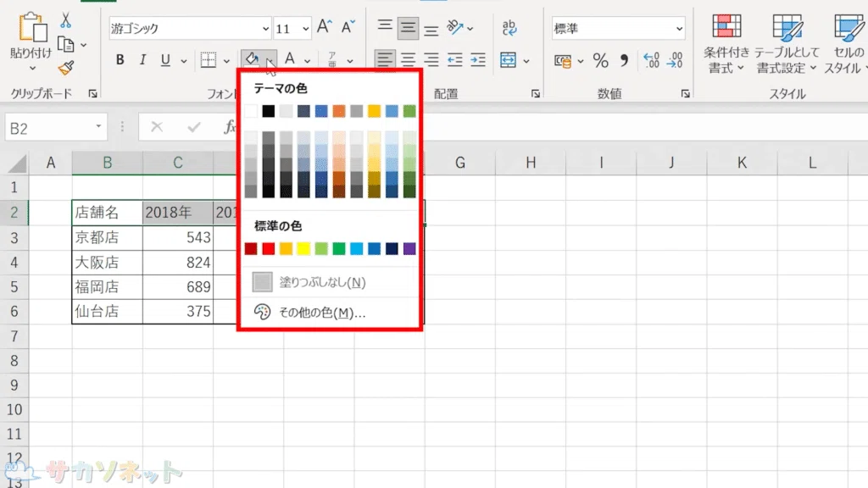The image size is (868, 488).
Task: Click the Increase Decimal icon
Action: (x=651, y=60)
